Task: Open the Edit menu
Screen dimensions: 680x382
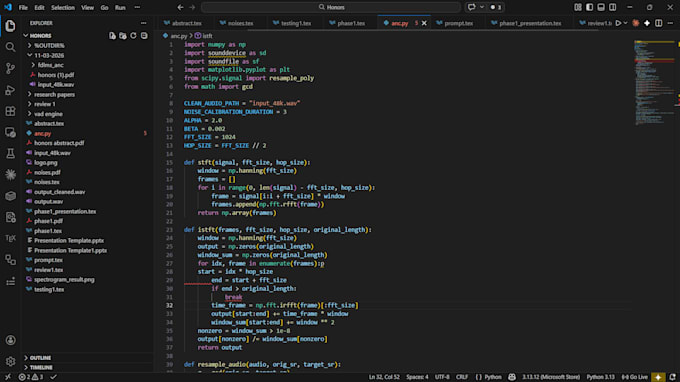Action: pyautogui.click(x=39, y=7)
